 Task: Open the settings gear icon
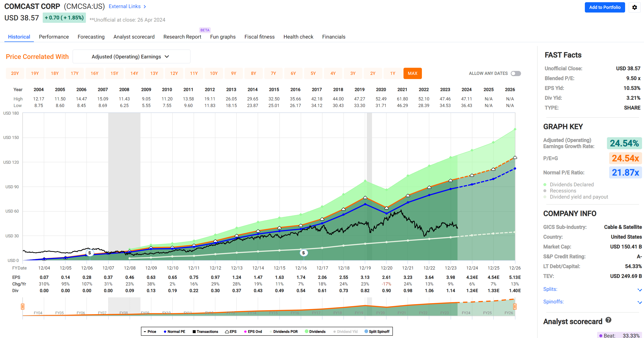(634, 7)
